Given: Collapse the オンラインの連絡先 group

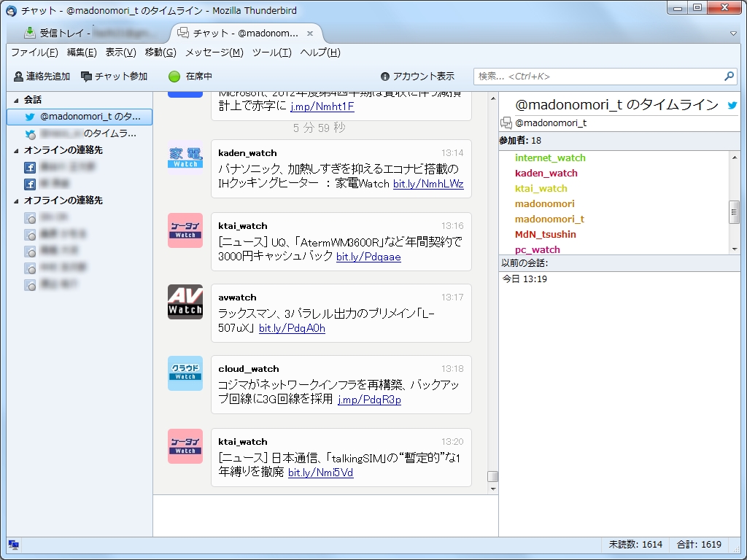Looking at the screenshot, I should (16, 152).
